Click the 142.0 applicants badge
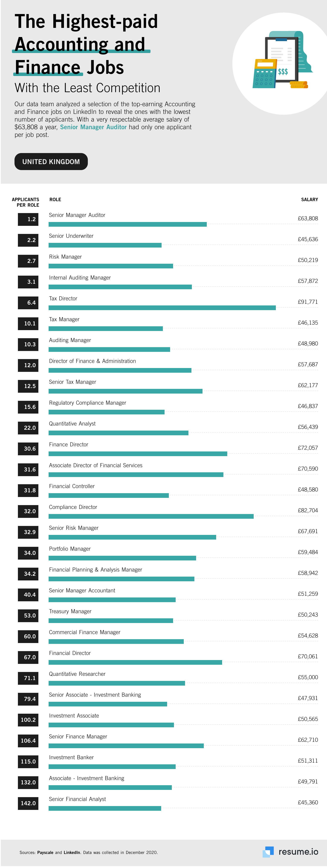 click(28, 803)
